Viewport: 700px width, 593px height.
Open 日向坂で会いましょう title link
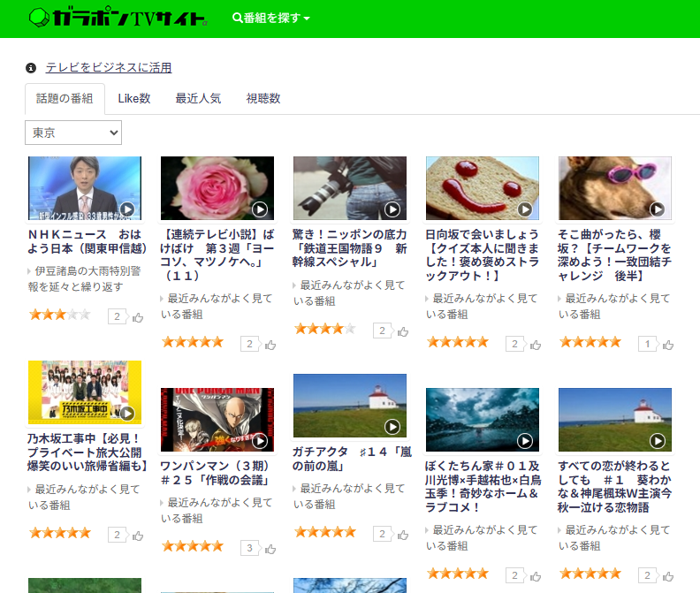pos(483,255)
